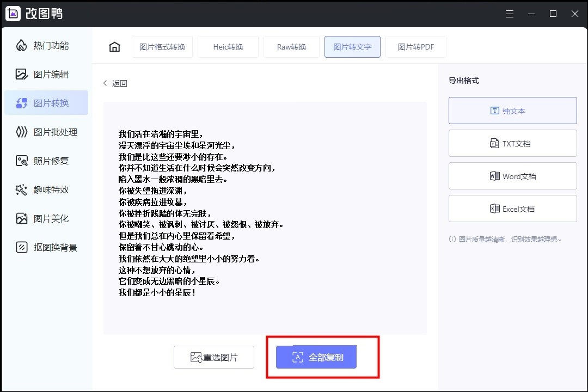
Task: Switch to the 图片转PDF tab
Action: click(x=415, y=47)
